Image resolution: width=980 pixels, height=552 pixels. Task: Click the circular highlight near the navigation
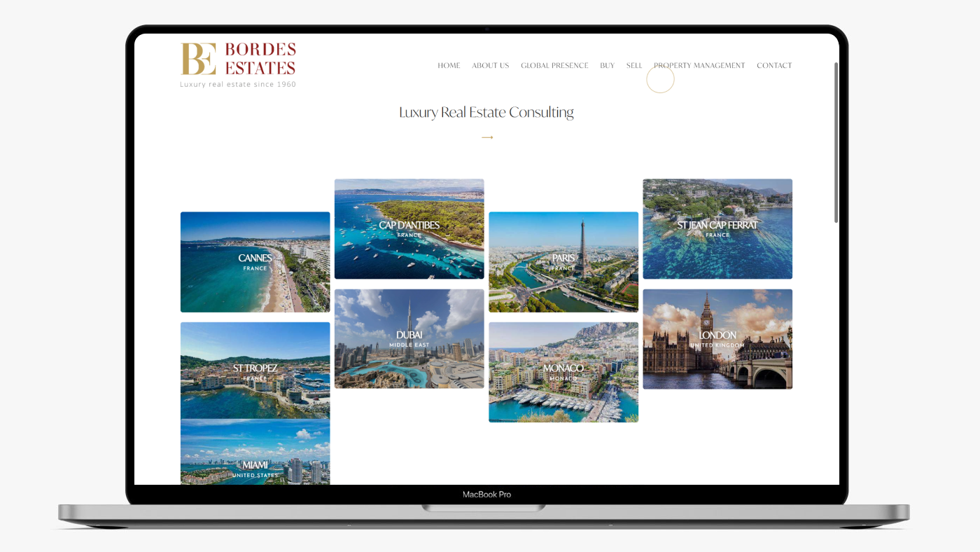(x=660, y=78)
